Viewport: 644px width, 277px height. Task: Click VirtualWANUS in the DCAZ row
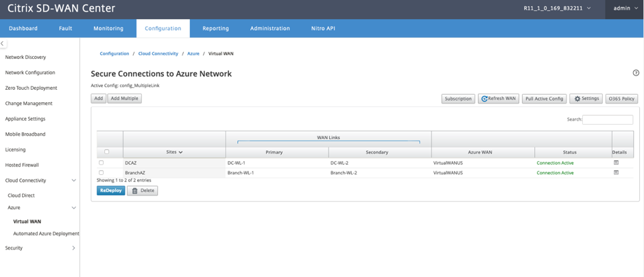pyautogui.click(x=448, y=163)
